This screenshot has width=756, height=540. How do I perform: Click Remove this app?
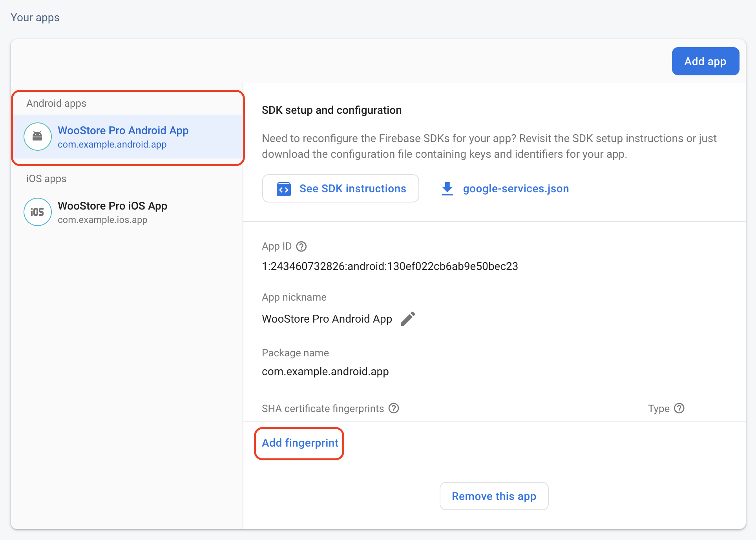coord(494,496)
